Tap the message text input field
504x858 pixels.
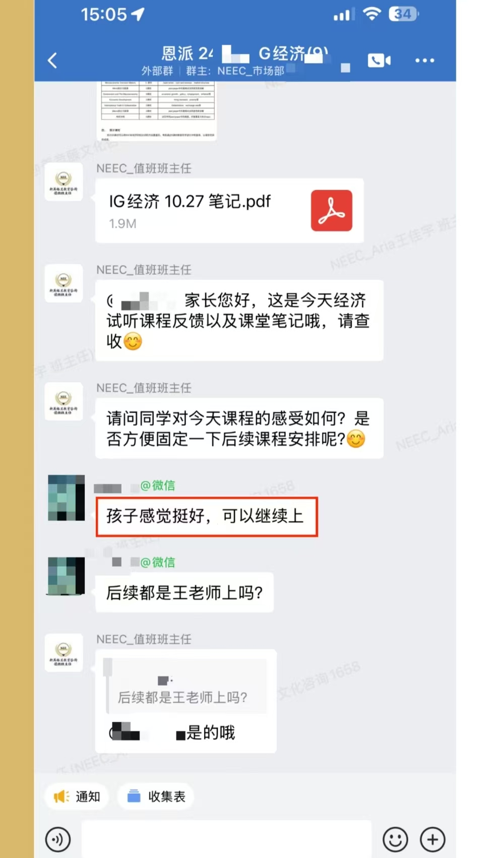click(226, 839)
